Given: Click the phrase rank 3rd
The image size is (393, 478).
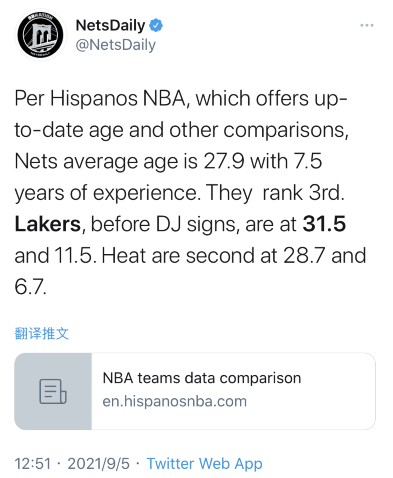Looking at the screenshot, I should [x=303, y=193].
